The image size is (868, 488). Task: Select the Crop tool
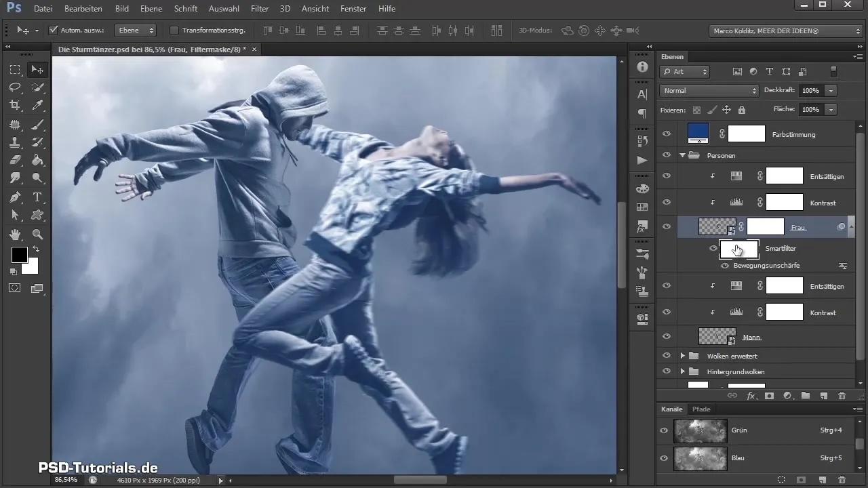(x=15, y=105)
